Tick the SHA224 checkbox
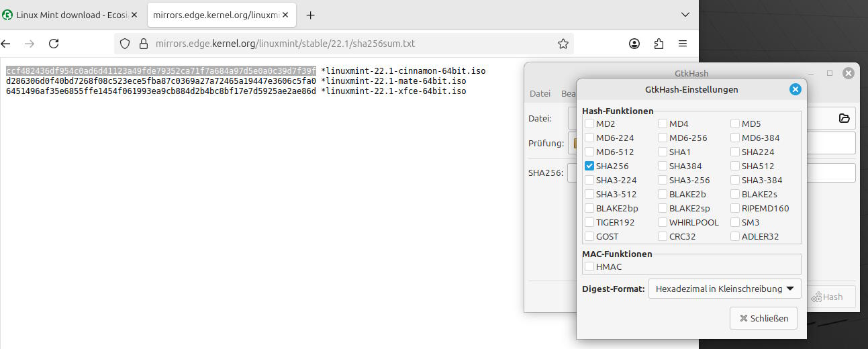Viewport: 868px width, 349px height. pyautogui.click(x=735, y=152)
